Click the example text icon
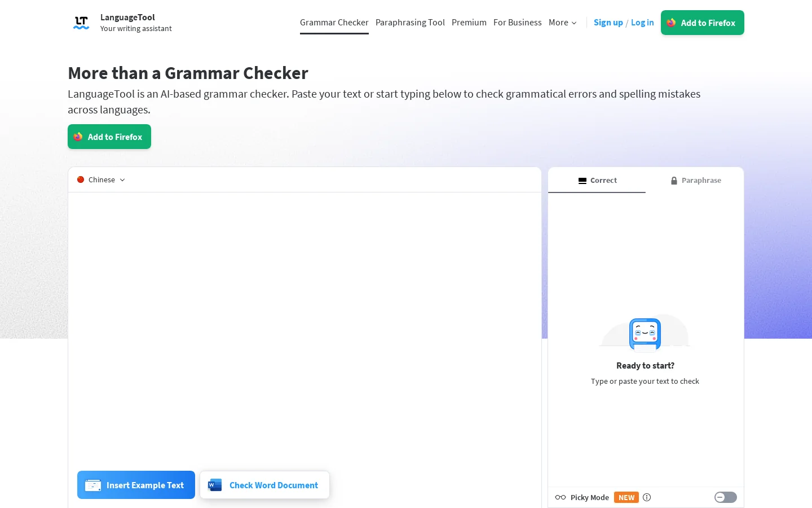This screenshot has height=508, width=812. [x=93, y=485]
